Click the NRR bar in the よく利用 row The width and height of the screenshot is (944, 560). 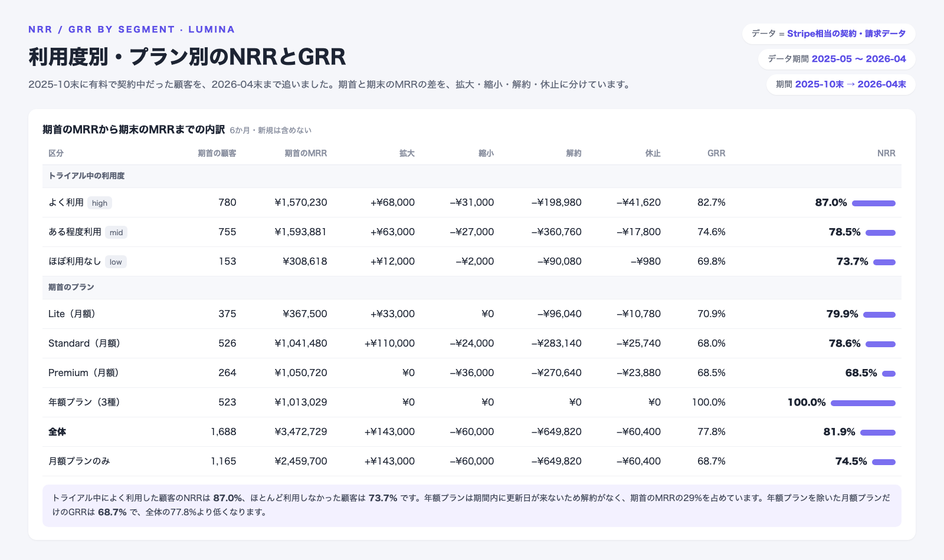pyautogui.click(x=874, y=203)
